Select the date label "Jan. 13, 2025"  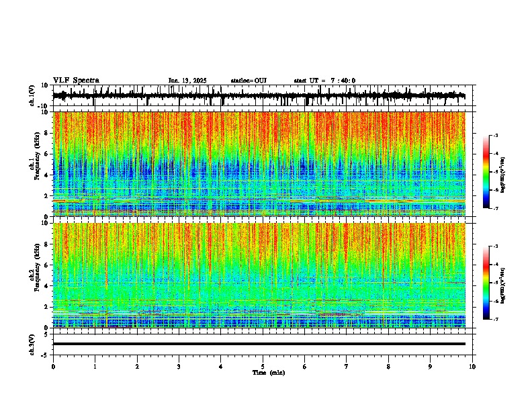[x=187, y=81]
